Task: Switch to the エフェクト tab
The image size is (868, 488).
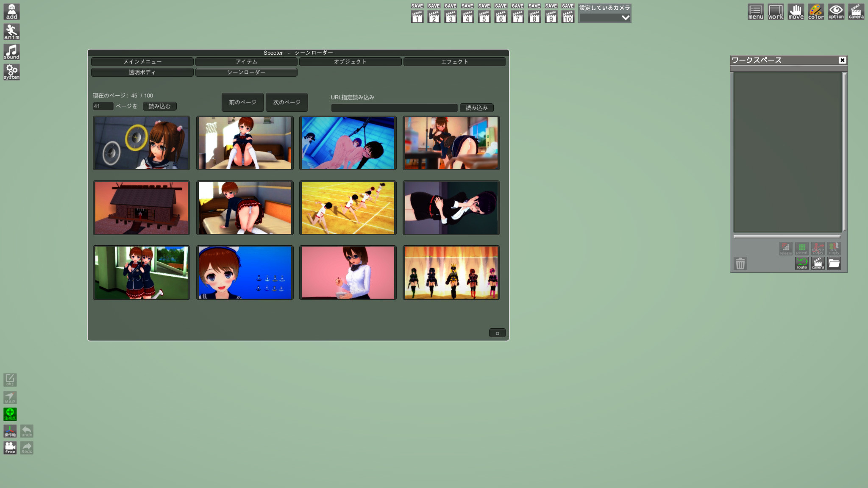Action: tap(454, 62)
